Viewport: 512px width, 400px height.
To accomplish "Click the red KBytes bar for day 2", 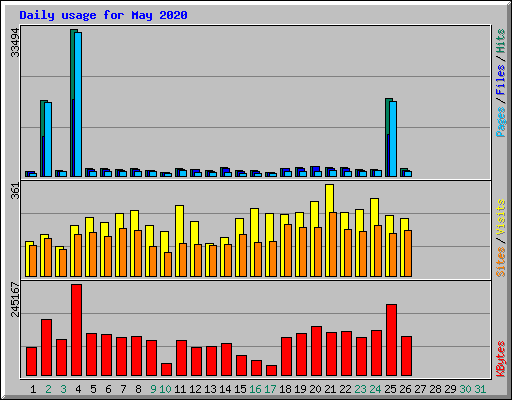I will tap(46, 348).
